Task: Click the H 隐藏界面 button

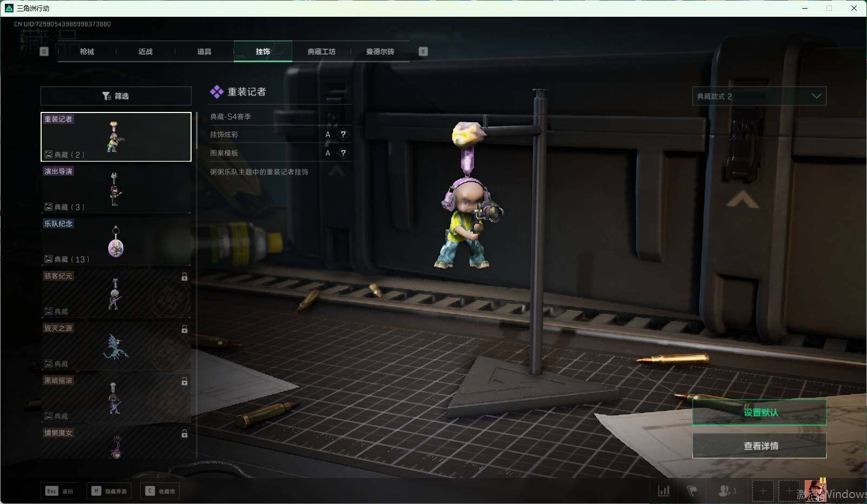Action: pos(110,491)
